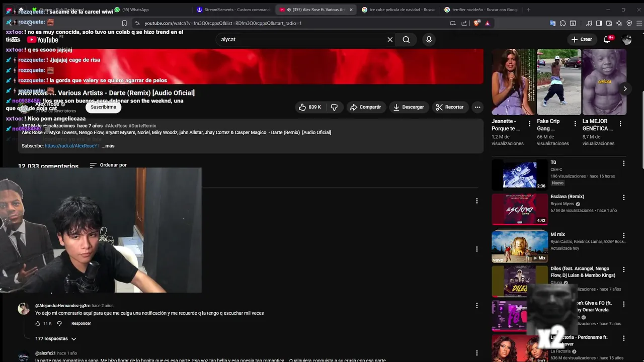
Task: Open YouTube notifications bell
Action: pos(607,39)
